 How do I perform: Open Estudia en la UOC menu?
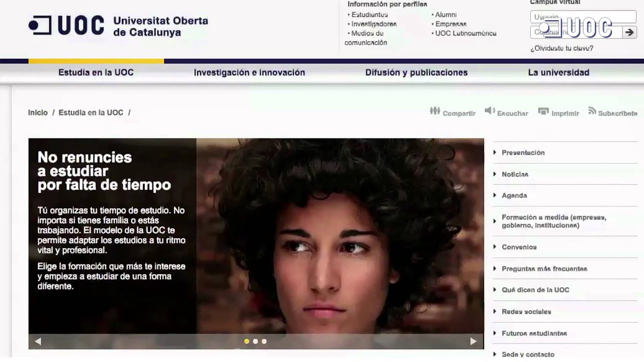click(96, 72)
